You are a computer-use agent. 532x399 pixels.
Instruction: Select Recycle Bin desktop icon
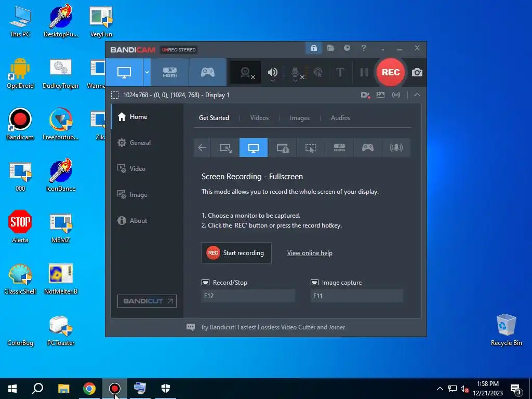(506, 330)
